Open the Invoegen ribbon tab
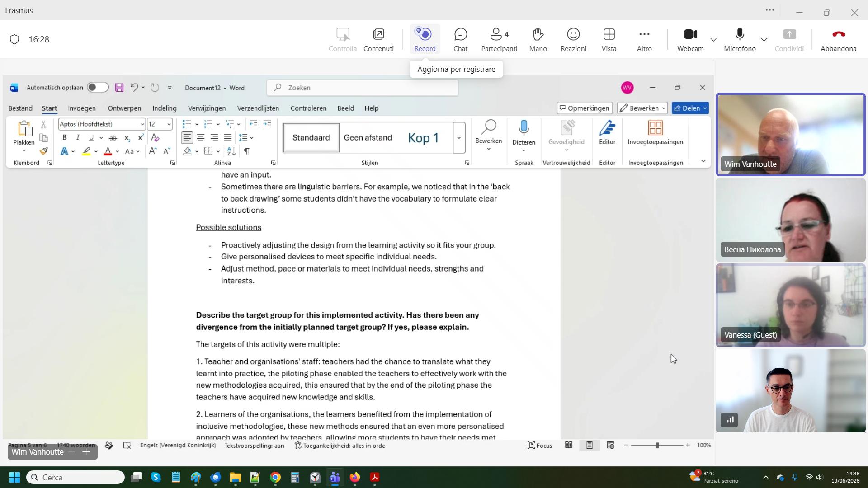Image resolution: width=868 pixels, height=488 pixels. point(82,108)
